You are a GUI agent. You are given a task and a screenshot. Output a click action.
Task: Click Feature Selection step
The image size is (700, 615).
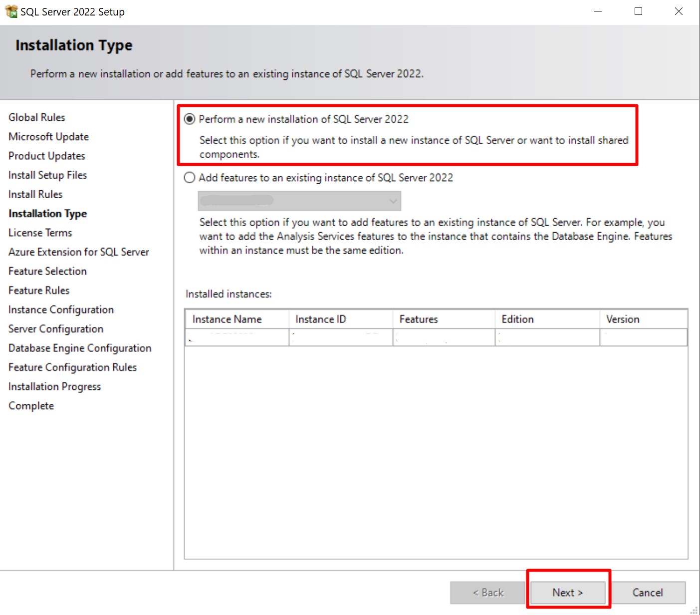(47, 271)
